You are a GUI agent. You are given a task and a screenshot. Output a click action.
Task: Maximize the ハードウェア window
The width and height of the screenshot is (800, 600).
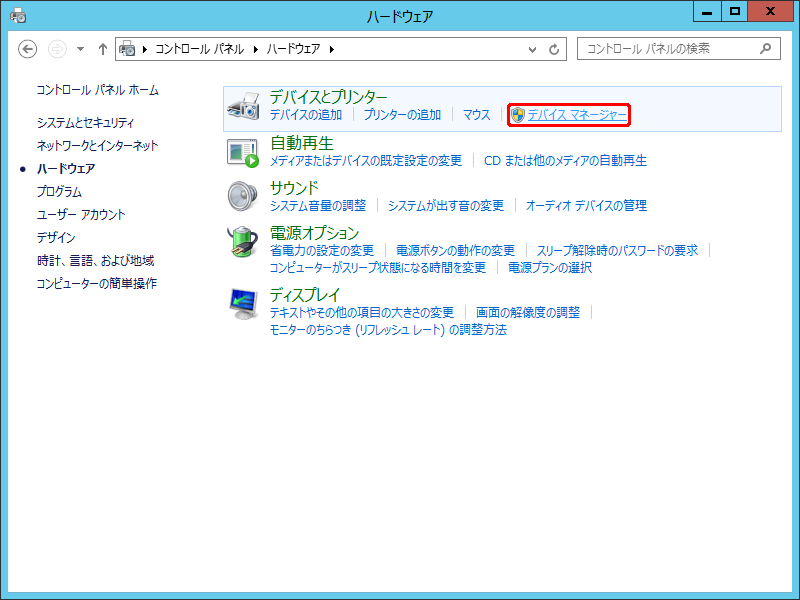(x=735, y=11)
